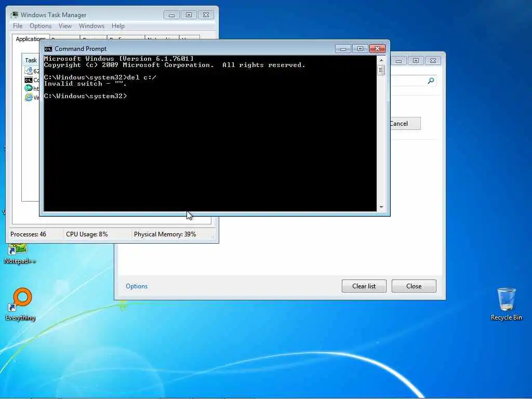Viewport: 532px width, 399px height.
Task: Click the 'Processes: 46' status bar text
Action: (x=28, y=234)
